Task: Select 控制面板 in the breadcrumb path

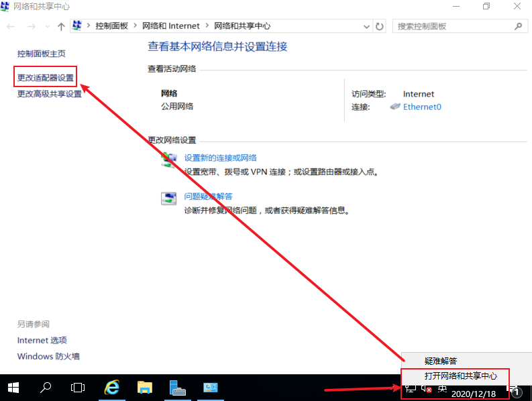Action: coord(111,25)
